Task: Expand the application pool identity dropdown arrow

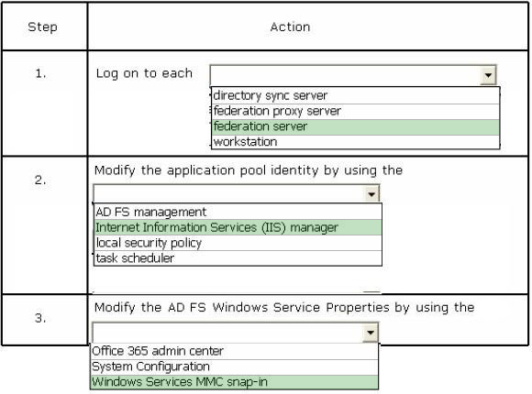Action: click(x=371, y=194)
